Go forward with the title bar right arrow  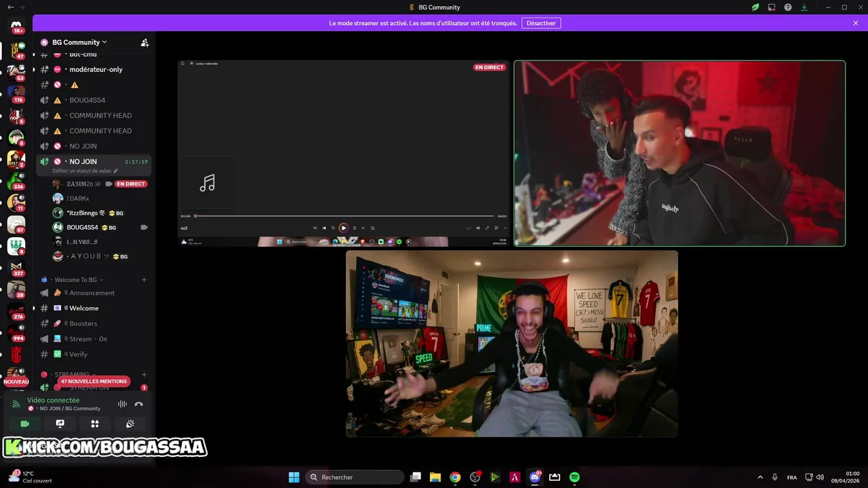tap(23, 7)
